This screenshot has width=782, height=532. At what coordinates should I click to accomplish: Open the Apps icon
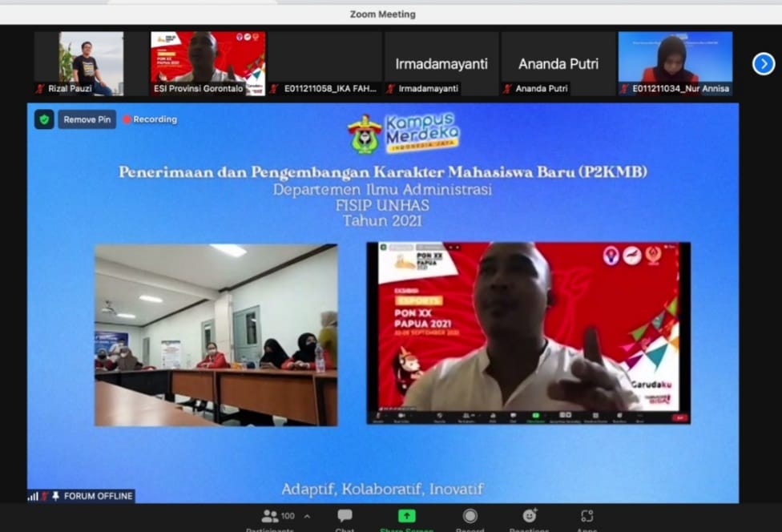(587, 515)
